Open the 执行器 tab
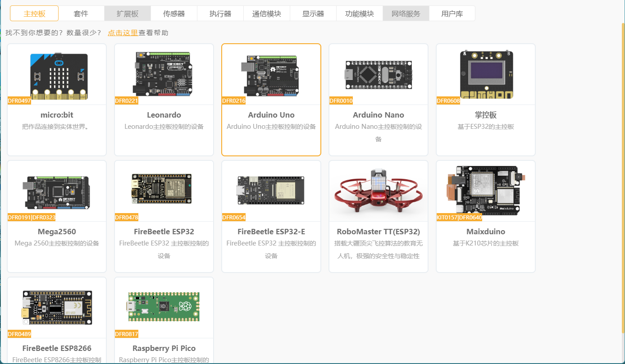 pos(220,14)
